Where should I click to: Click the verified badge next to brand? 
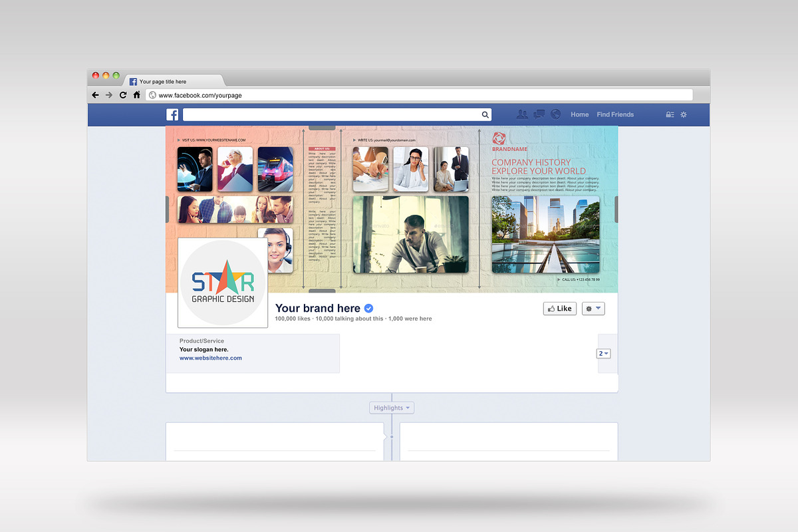pyautogui.click(x=368, y=308)
